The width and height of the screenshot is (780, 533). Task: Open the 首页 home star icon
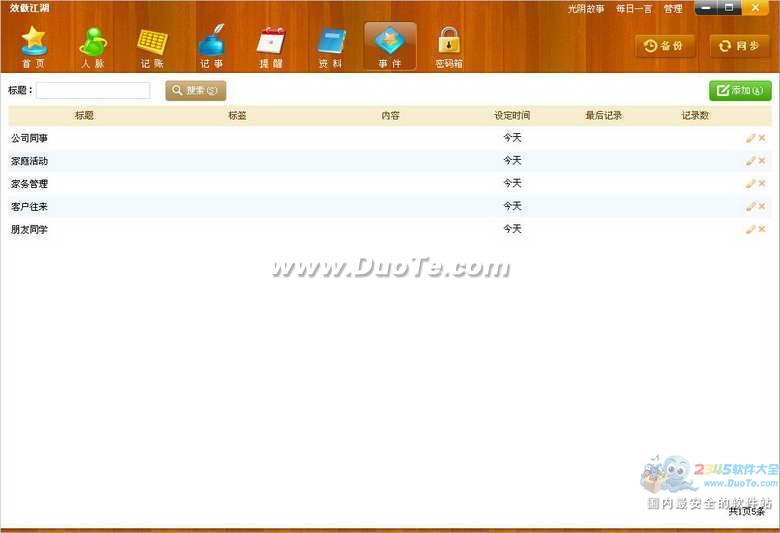pyautogui.click(x=34, y=45)
